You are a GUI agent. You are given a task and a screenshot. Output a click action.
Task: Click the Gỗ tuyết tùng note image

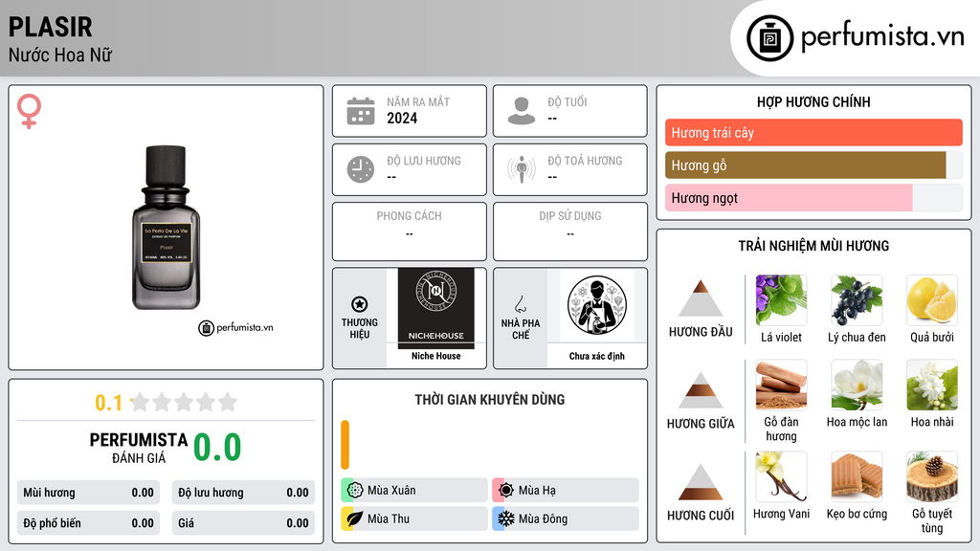click(932, 476)
